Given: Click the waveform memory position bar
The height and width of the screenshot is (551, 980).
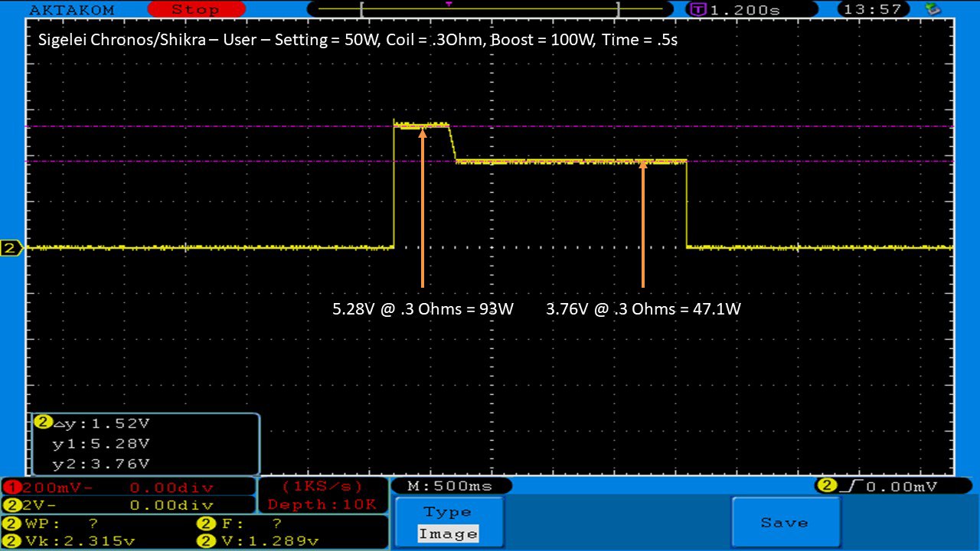Looking at the screenshot, I should click(490, 10).
